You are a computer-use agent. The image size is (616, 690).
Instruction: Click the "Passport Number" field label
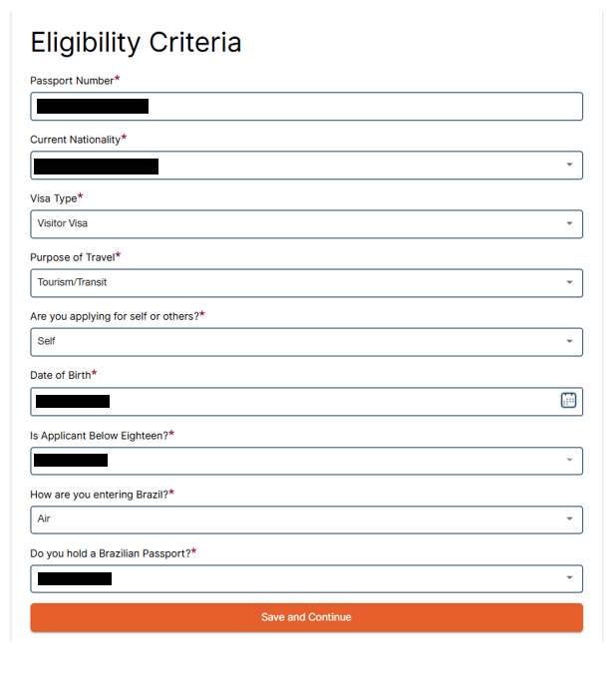pos(72,81)
